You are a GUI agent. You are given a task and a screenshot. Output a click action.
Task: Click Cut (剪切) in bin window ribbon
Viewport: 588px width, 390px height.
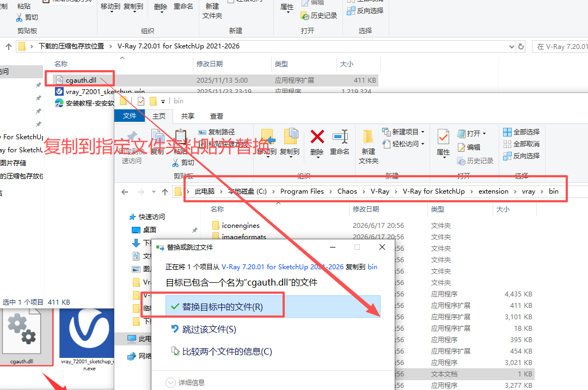tap(183, 163)
